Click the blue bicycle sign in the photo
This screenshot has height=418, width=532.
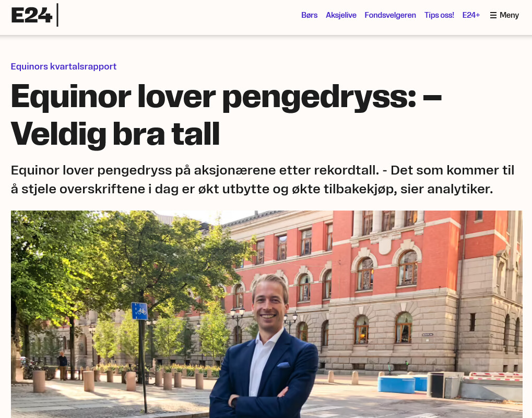[x=139, y=311]
